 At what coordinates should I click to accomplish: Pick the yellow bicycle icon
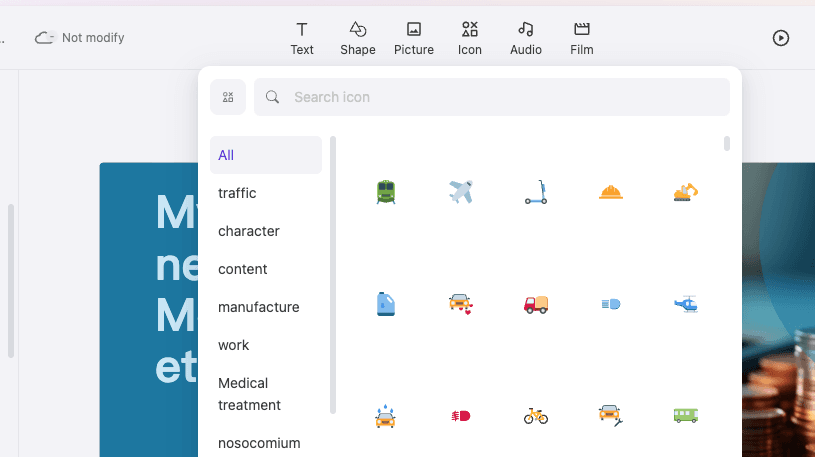[x=536, y=415]
